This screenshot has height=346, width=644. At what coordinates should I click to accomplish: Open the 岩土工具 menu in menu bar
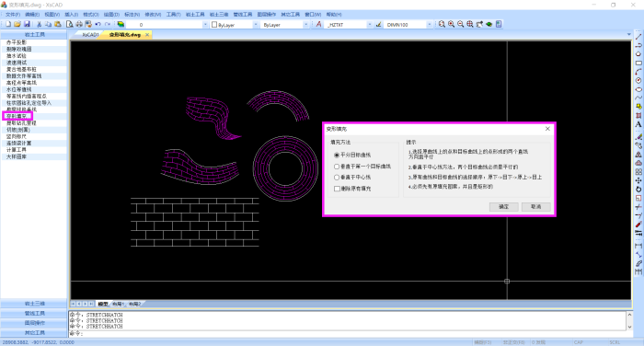(195, 15)
